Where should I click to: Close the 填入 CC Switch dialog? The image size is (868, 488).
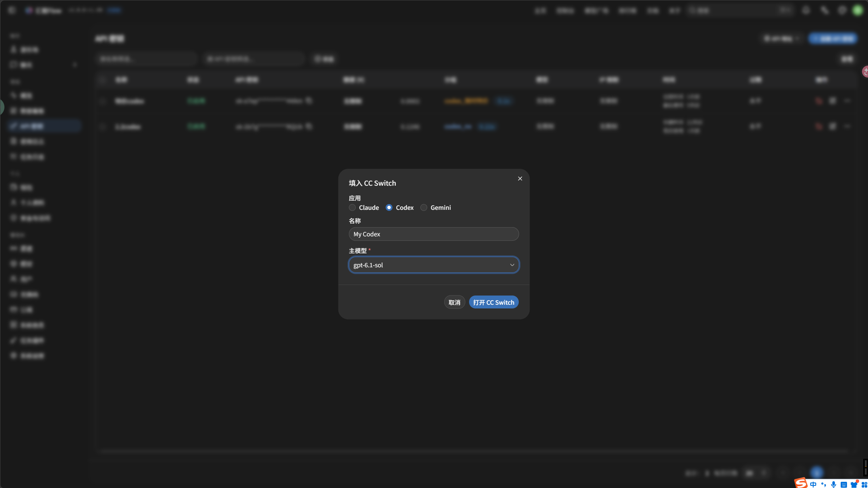pyautogui.click(x=520, y=179)
